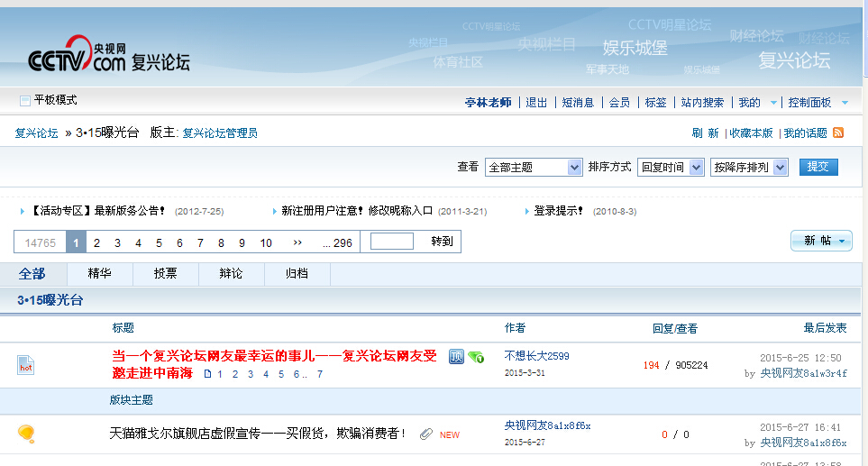
Task: Switch to the 辩论 tab
Action: [232, 274]
